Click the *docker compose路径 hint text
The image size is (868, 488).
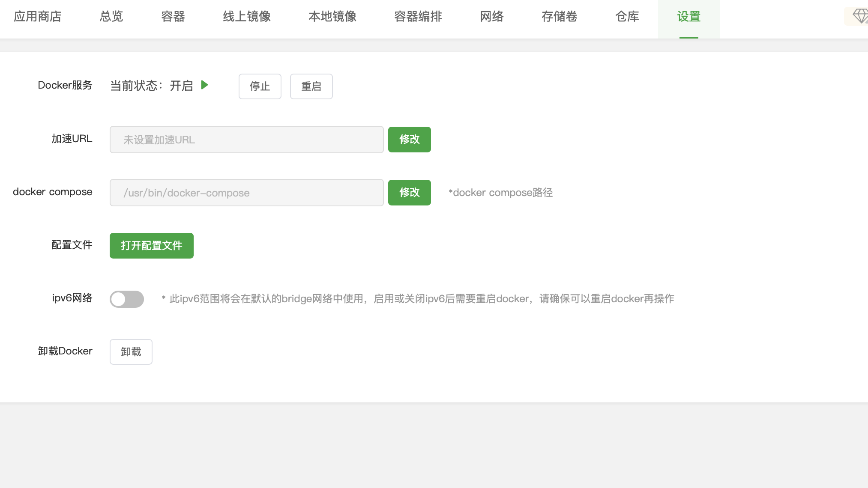point(500,193)
